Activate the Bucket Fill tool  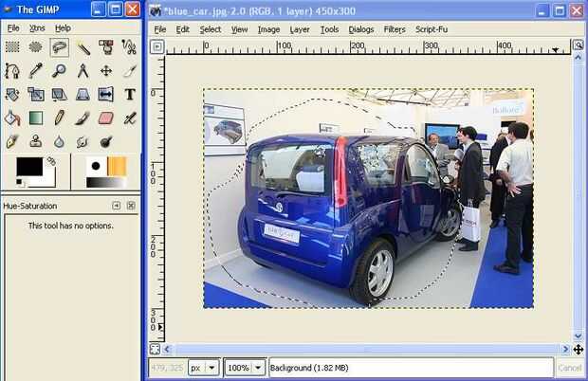(x=12, y=118)
